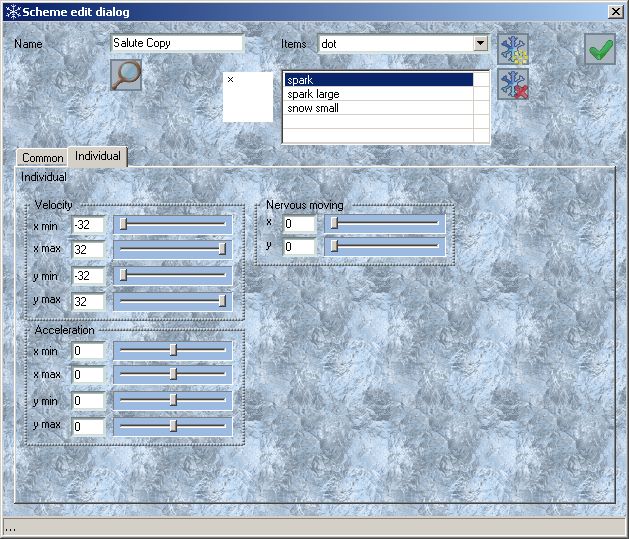This screenshot has width=629, height=539.
Task: Click the snowflake icon in title bar
Action: (x=11, y=10)
